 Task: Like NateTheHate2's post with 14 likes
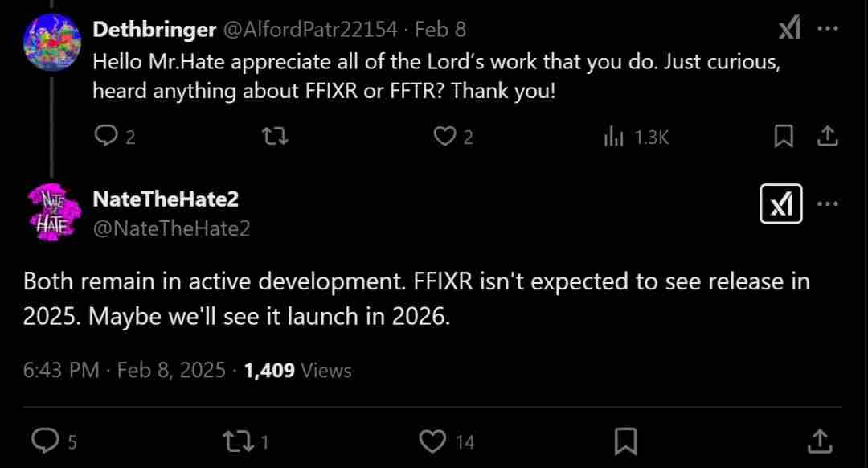pyautogui.click(x=447, y=441)
